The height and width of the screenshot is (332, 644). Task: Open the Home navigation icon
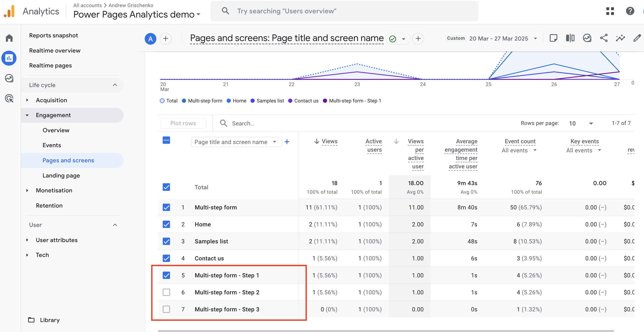(9, 38)
